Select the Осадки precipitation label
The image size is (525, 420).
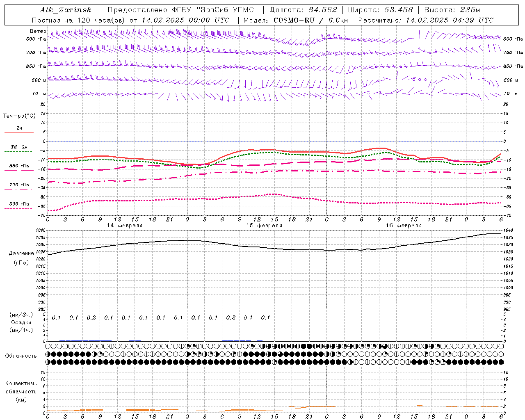[x=22, y=322]
